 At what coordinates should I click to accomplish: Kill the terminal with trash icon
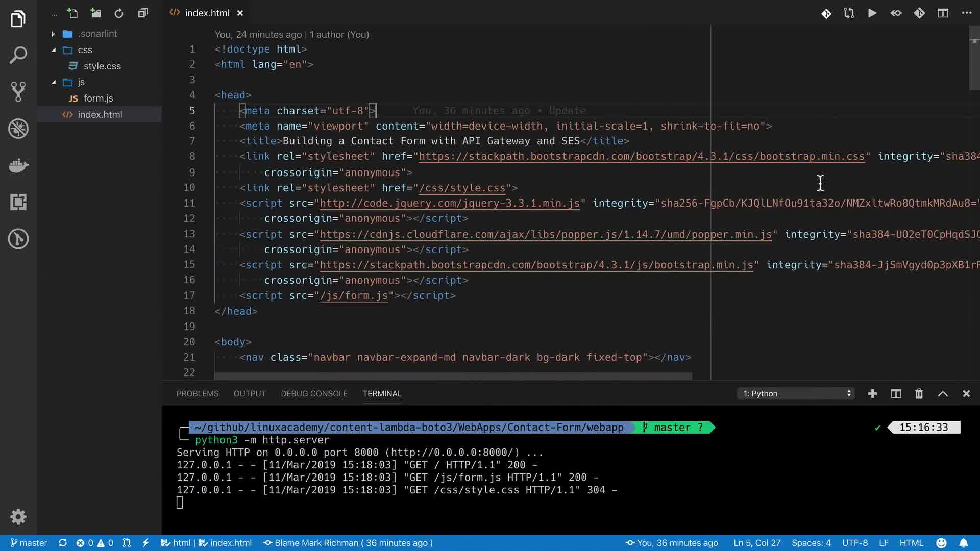(919, 393)
